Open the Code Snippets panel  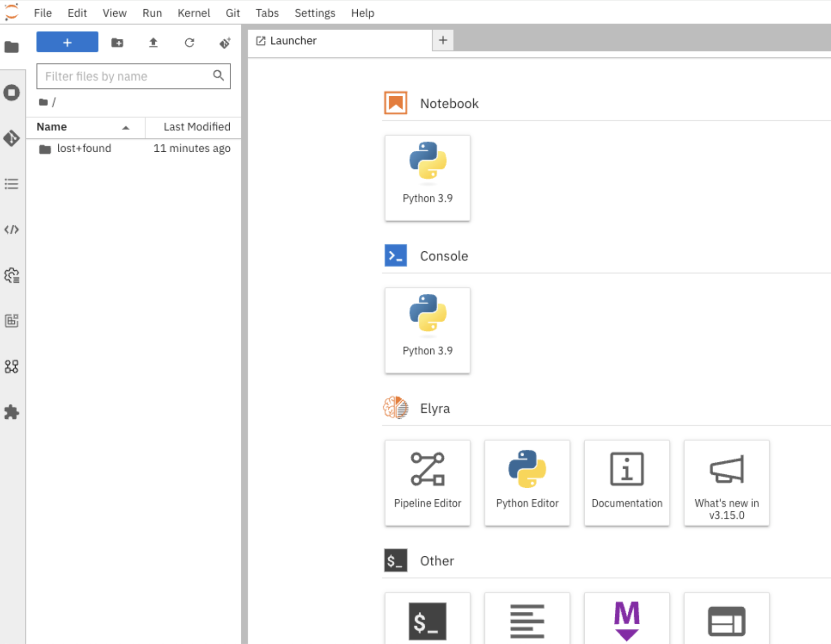12,230
